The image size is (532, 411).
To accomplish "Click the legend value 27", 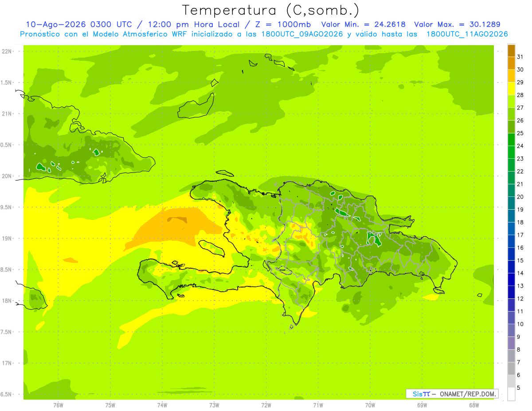I will [520, 107].
